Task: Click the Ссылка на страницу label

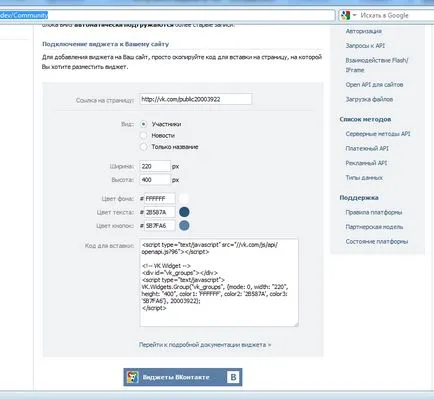Action: tap(105, 100)
